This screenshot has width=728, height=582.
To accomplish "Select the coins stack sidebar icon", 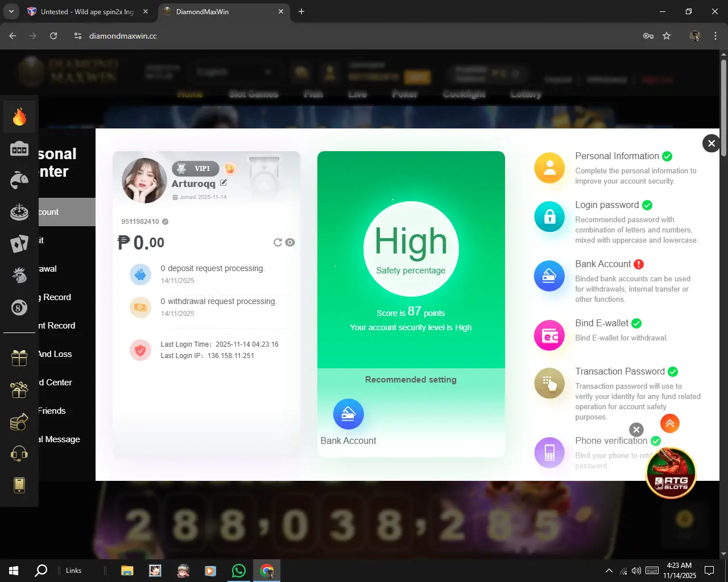I will point(19,422).
